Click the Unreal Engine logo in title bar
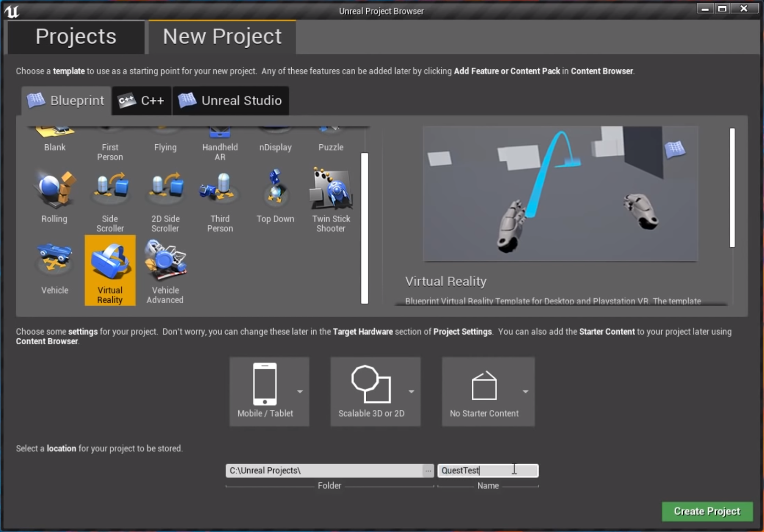The height and width of the screenshot is (532, 764). (11, 11)
